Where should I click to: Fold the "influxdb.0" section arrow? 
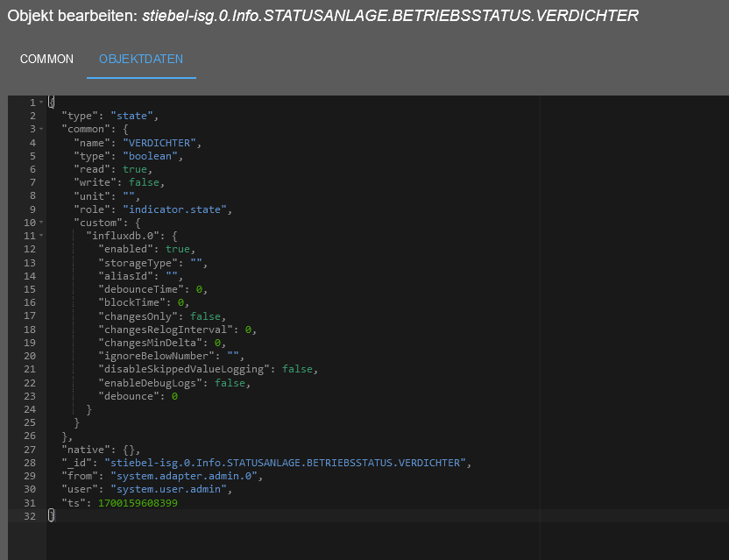click(x=40, y=236)
